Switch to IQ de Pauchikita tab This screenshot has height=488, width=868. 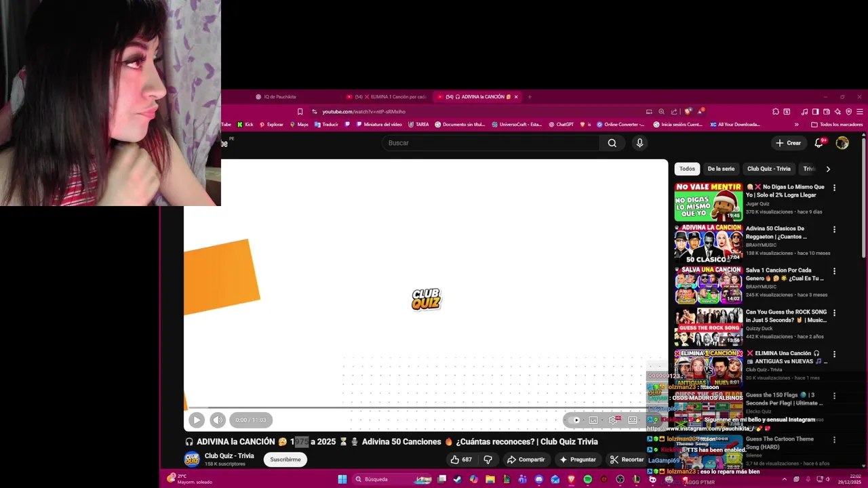coord(279,97)
